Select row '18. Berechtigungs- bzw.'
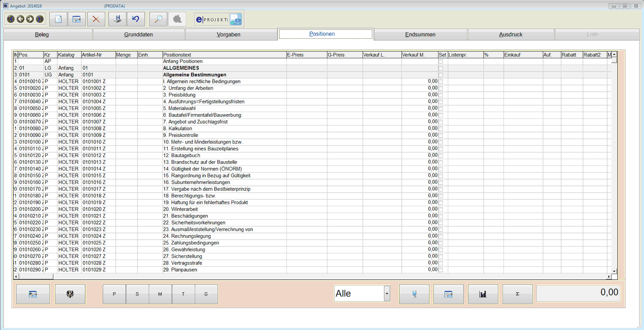Screen dimensions: 644x330 click(312, 196)
